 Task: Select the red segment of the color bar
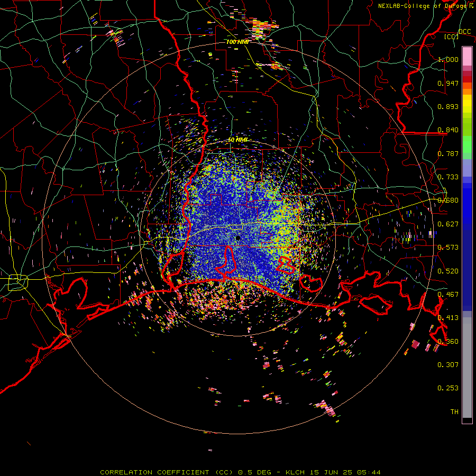[467, 79]
